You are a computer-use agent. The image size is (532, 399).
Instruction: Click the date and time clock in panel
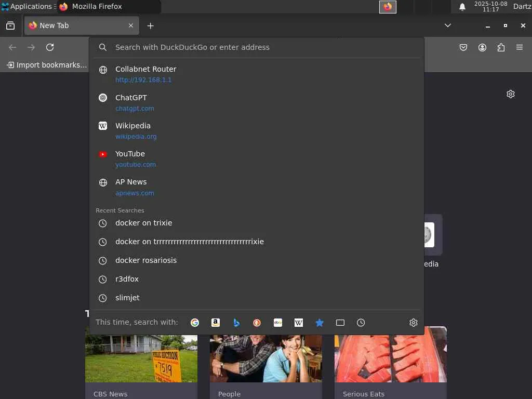490,6
